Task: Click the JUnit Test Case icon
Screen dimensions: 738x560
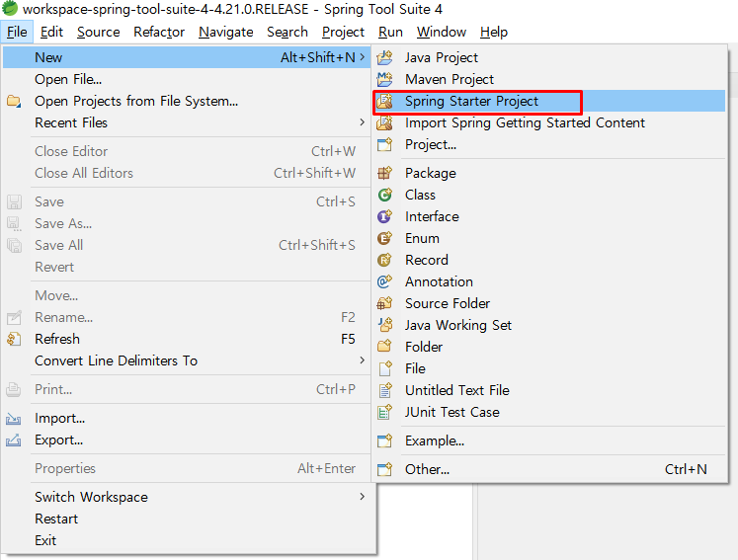Action: tap(384, 412)
